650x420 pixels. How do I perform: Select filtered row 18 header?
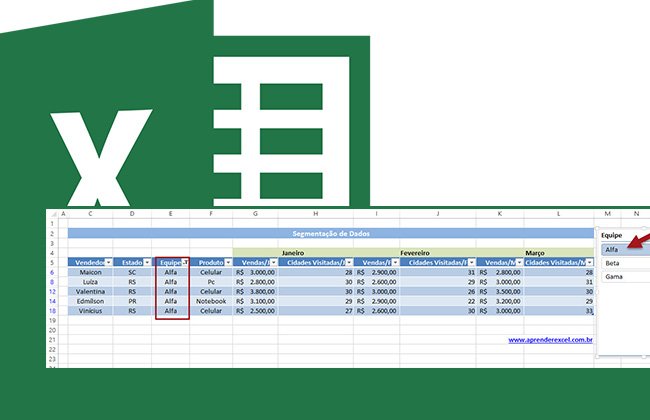point(52,311)
